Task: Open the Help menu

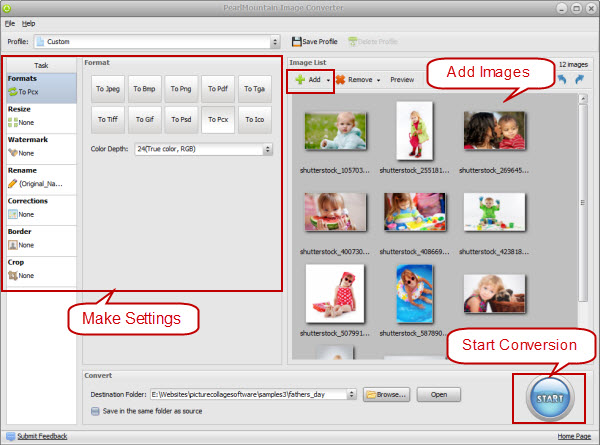Action: point(28,24)
